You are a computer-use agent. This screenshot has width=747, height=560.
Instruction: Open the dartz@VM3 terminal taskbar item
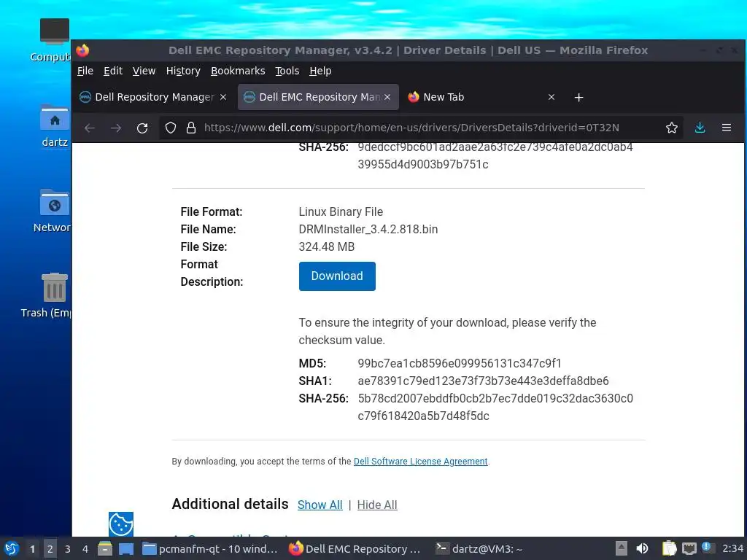point(479,548)
